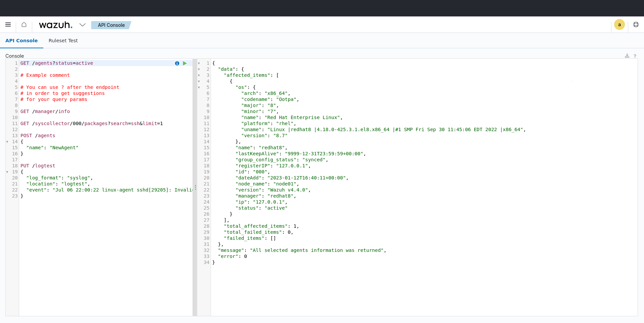
Task: Open the main navigation hamburger menu
Action: pos(8,24)
